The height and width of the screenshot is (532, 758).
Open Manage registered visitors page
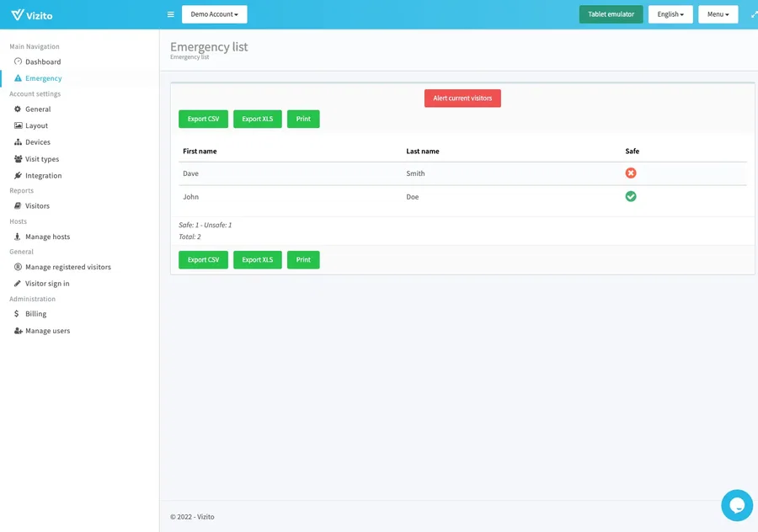tap(67, 267)
